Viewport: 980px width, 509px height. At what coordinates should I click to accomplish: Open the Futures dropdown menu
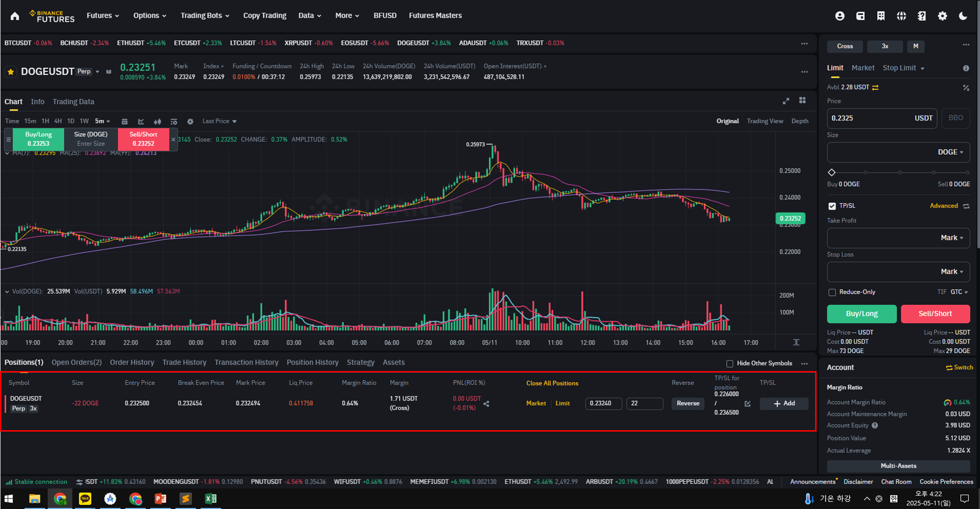[103, 16]
